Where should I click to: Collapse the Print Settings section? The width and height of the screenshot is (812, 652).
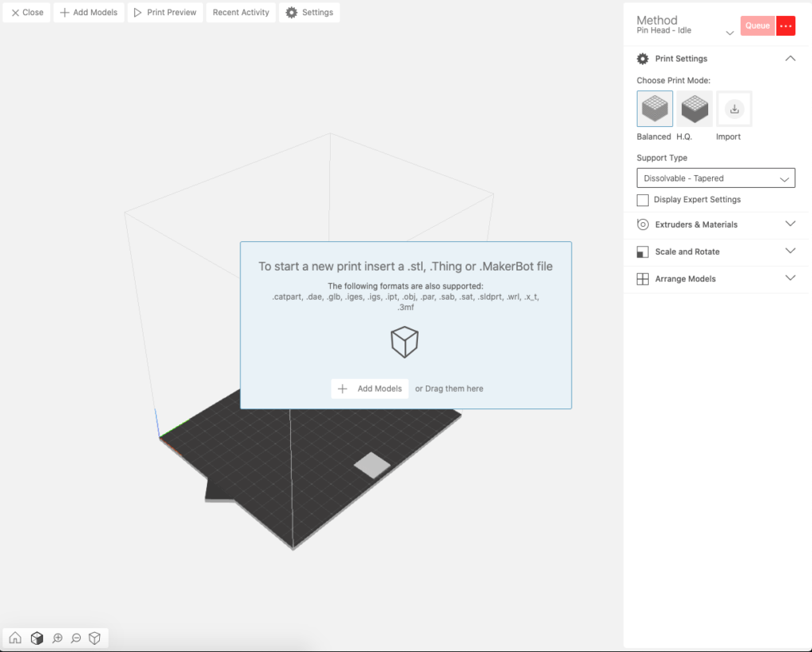tap(790, 58)
